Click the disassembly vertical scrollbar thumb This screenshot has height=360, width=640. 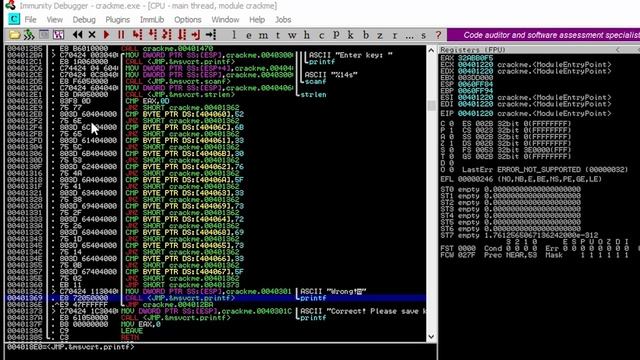click(431, 105)
